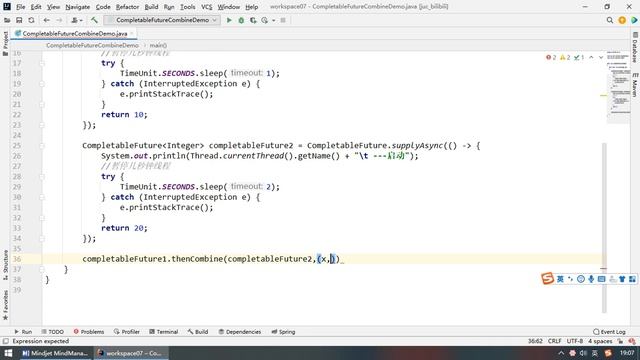This screenshot has height=360, width=640.
Task: Start debugging with the bug icon
Action: (241, 20)
